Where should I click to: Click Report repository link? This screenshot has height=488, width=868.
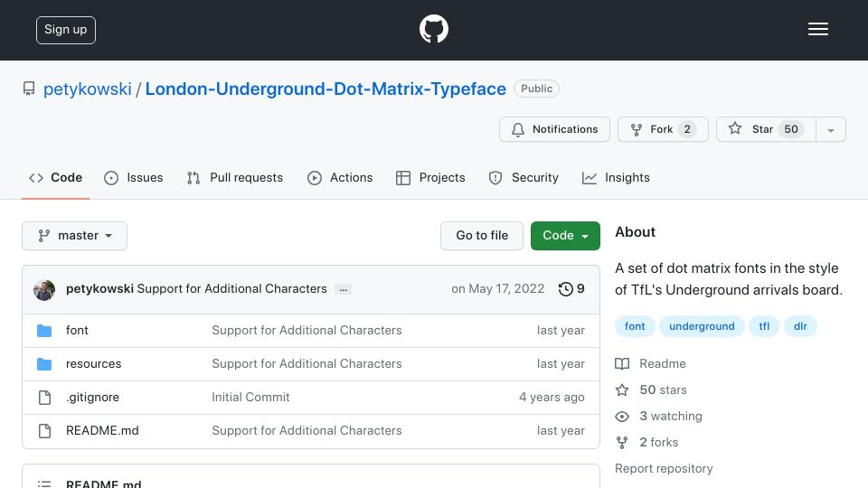[x=664, y=469]
